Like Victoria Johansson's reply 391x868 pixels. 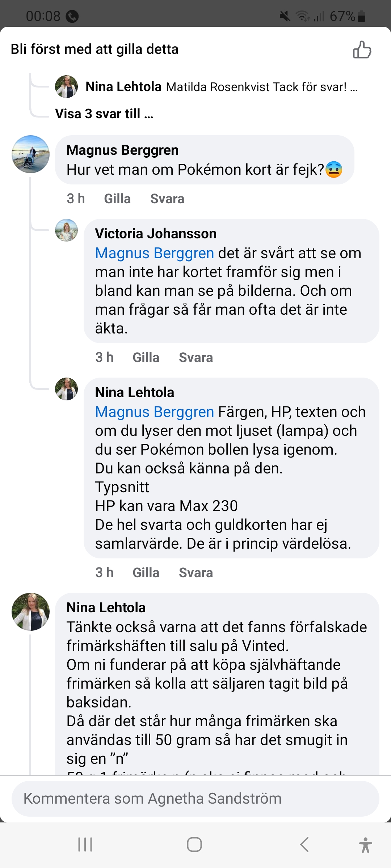click(x=146, y=358)
